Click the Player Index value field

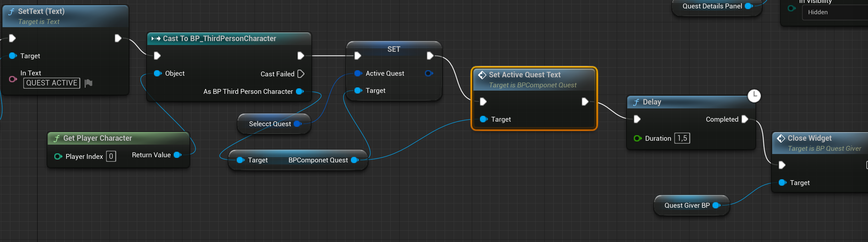point(111,156)
